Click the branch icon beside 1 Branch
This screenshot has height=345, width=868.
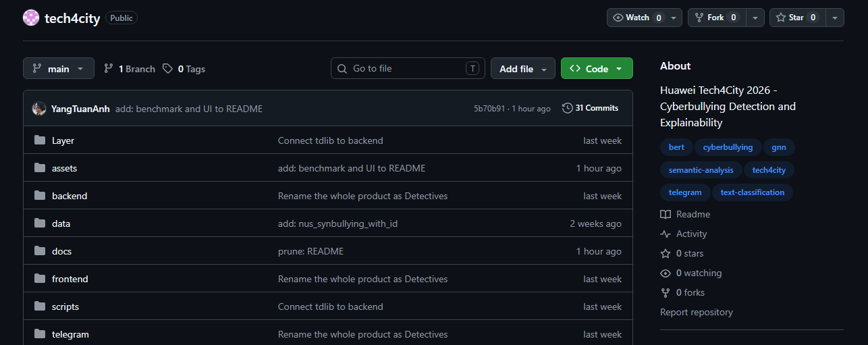pos(109,69)
